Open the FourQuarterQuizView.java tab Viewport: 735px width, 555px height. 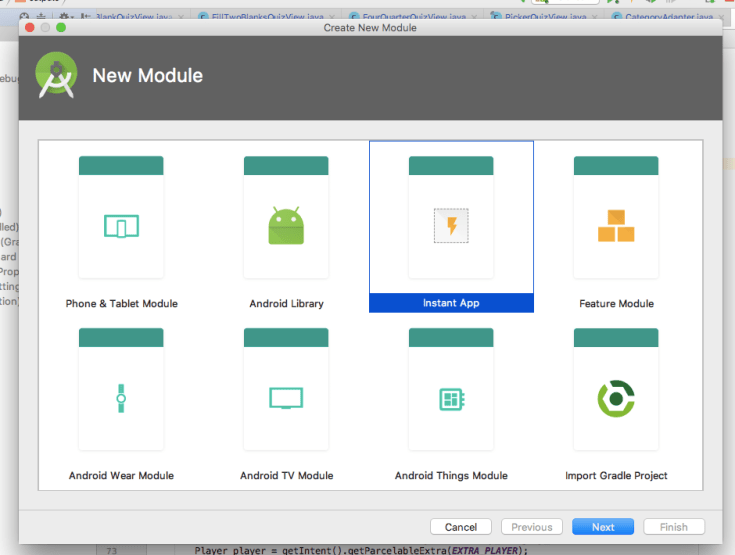point(415,17)
